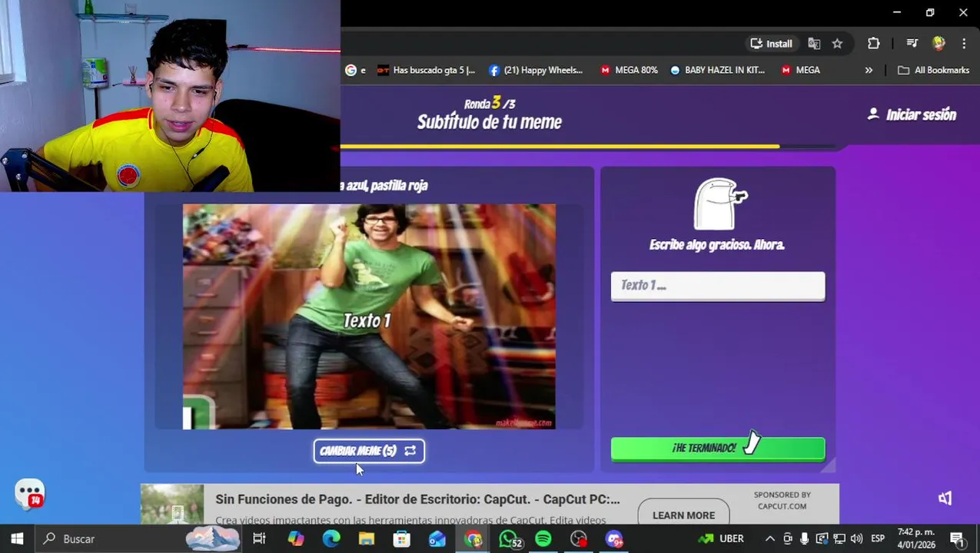Click 'Escribe algo gracioso. Ahora.' text
The image size is (980, 553).
(x=717, y=245)
